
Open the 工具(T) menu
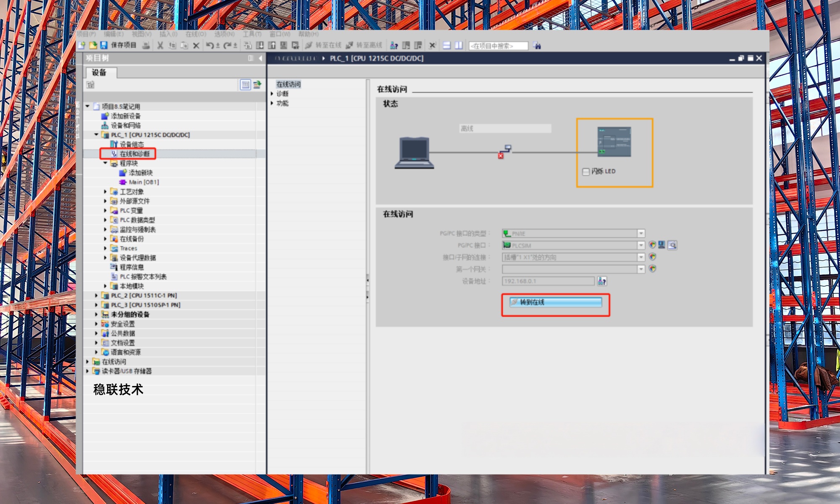[252, 34]
